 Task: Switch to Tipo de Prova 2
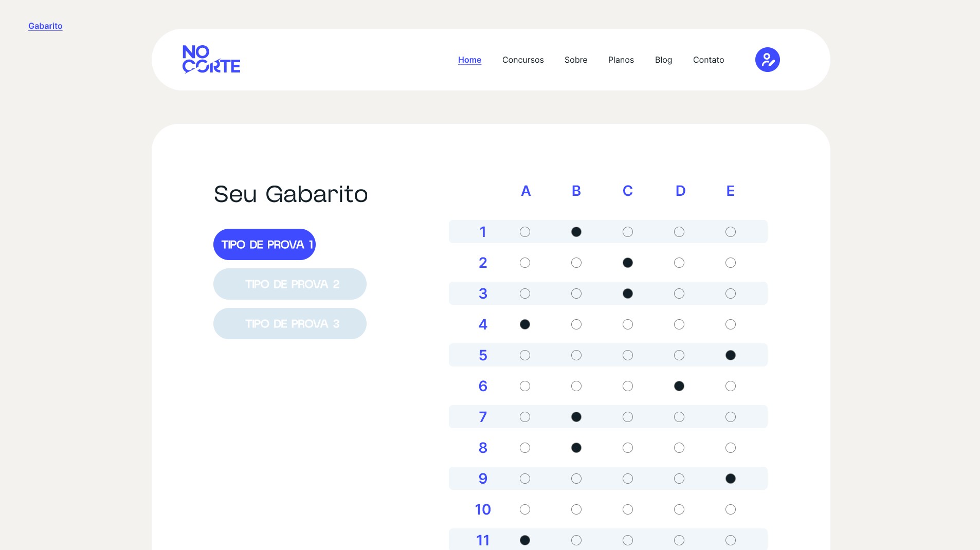coord(289,284)
